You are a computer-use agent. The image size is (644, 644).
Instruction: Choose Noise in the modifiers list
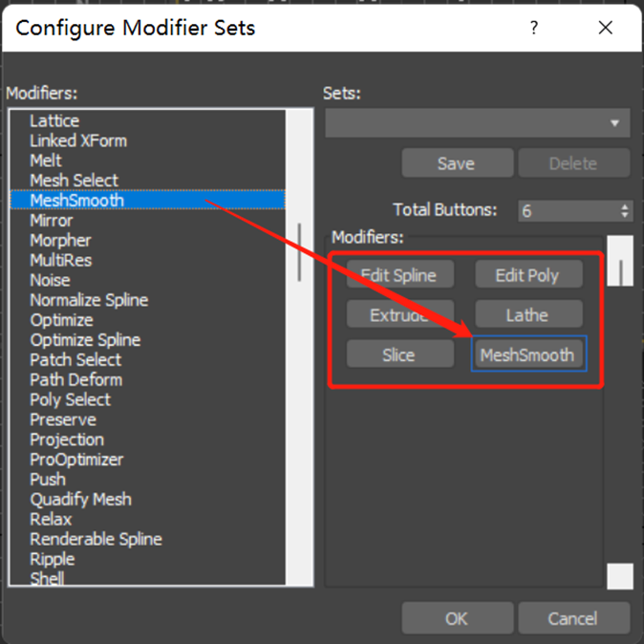50,280
